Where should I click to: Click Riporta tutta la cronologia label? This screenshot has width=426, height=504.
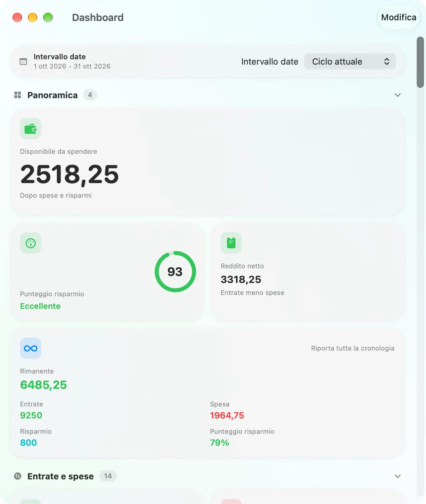tap(353, 348)
